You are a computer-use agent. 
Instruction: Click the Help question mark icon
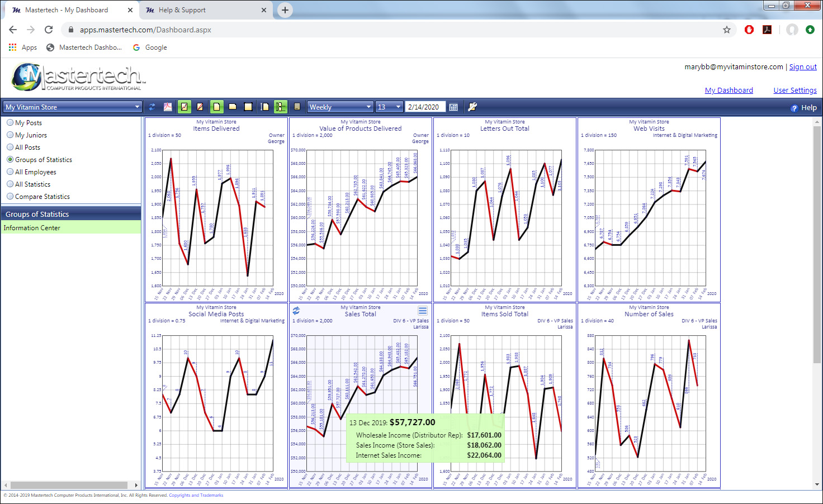tap(794, 108)
